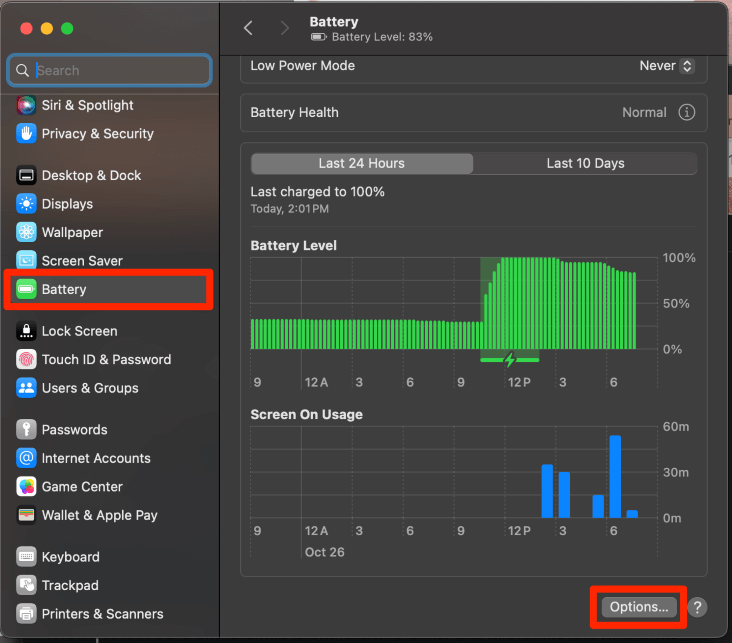Screen dimensions: 732x643
Task: Click the help question mark button
Action: tap(698, 607)
